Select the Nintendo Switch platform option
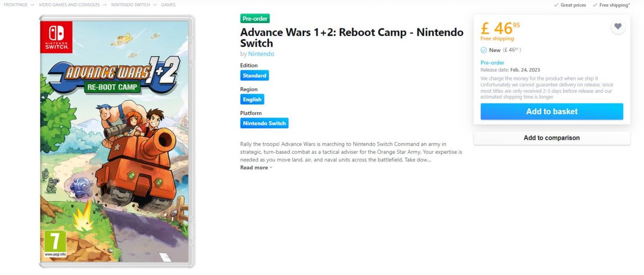 (265, 123)
